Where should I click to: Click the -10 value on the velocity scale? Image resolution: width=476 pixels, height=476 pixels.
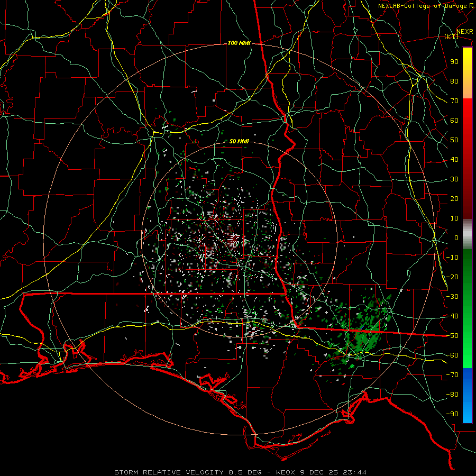tap(452, 258)
